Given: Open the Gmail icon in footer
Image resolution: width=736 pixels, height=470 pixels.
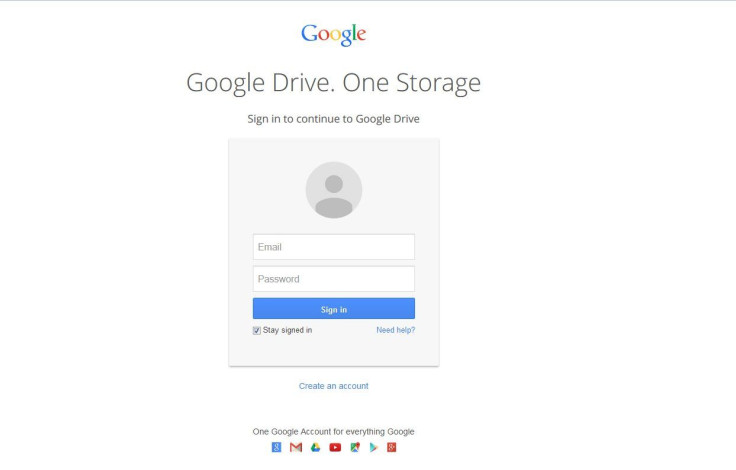Looking at the screenshot, I should tap(296, 447).
